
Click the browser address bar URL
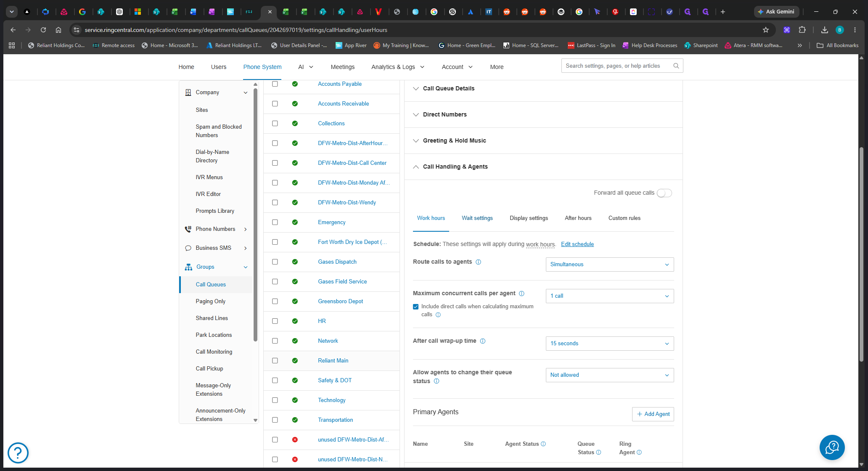tap(236, 30)
